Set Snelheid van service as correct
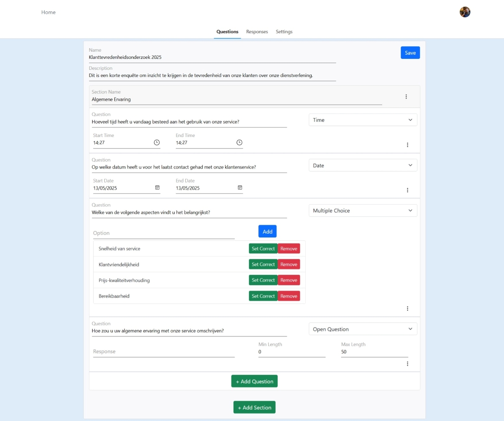Image resolution: width=504 pixels, height=421 pixels. [x=263, y=249]
